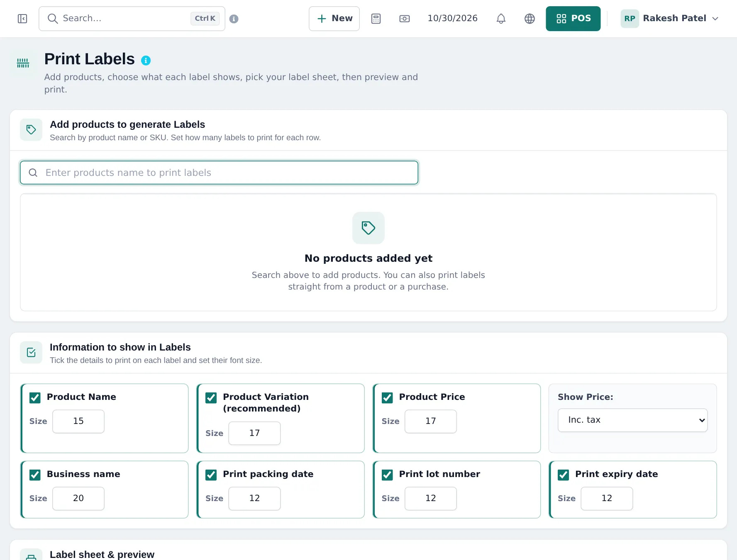Edit Print expiry date size field
737x560 pixels.
click(x=607, y=499)
